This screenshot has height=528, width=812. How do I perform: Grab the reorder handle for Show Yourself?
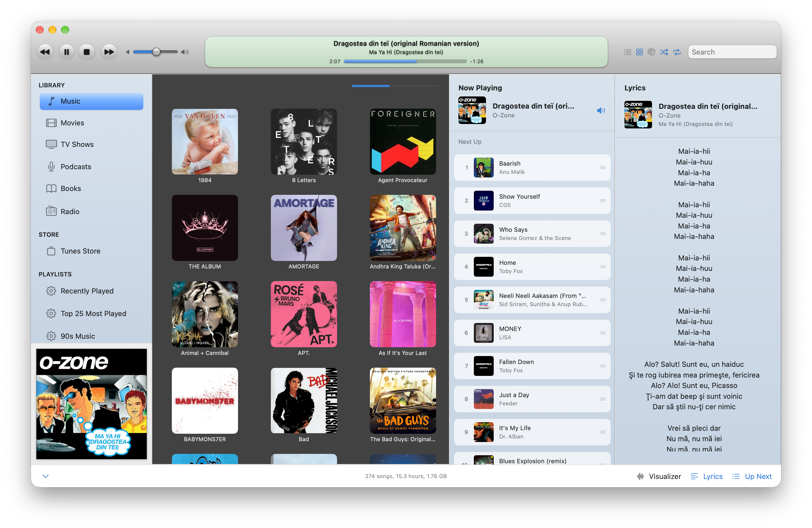tap(602, 201)
